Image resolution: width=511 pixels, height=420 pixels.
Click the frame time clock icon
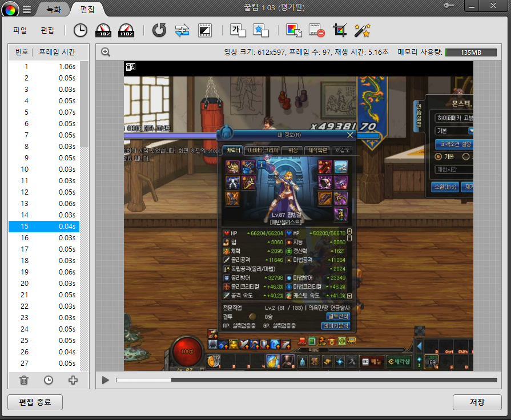tap(80, 30)
